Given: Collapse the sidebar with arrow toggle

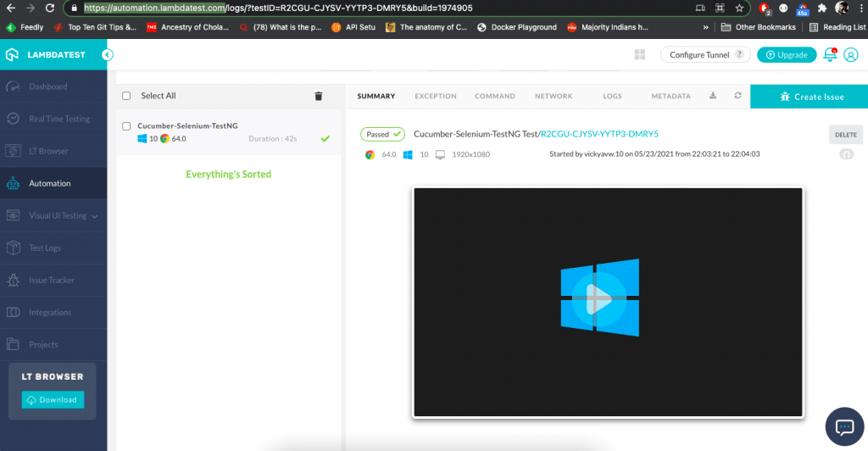Looking at the screenshot, I should tap(108, 54).
